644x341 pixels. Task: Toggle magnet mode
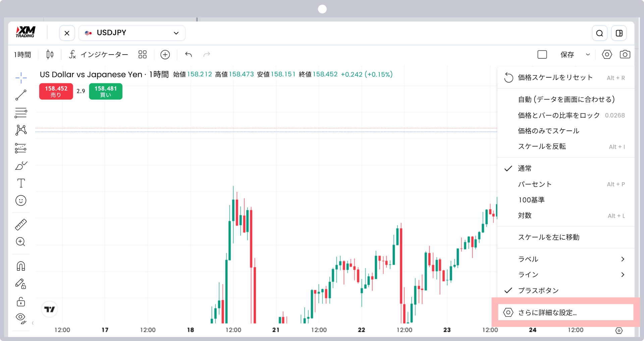pos(21,266)
